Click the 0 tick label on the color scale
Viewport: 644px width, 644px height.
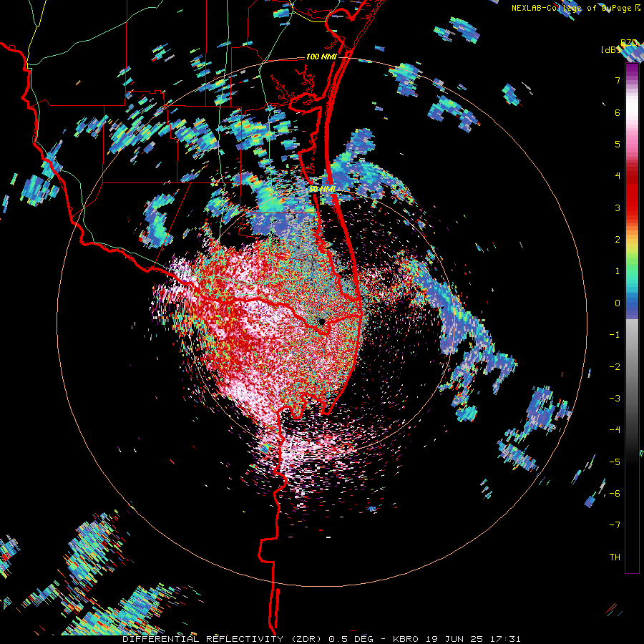(618, 303)
